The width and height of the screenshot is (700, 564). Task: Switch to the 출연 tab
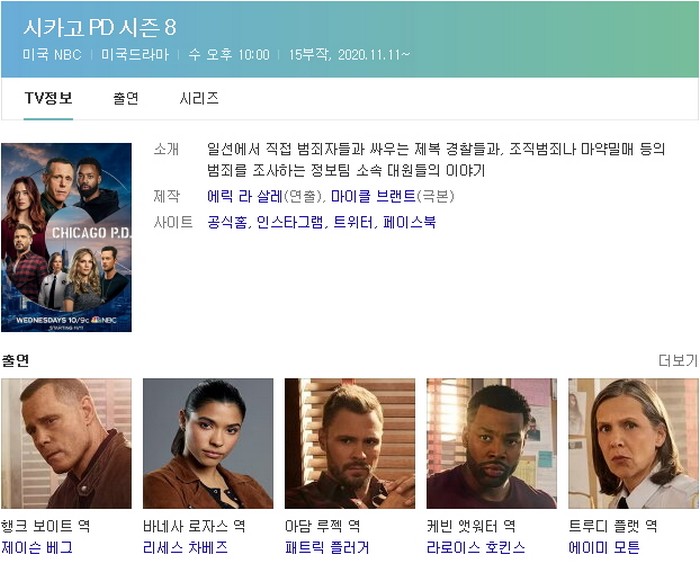(x=125, y=98)
